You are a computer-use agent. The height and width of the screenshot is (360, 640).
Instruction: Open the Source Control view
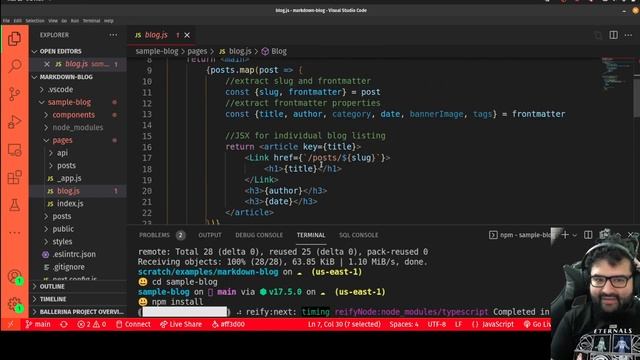point(15,94)
